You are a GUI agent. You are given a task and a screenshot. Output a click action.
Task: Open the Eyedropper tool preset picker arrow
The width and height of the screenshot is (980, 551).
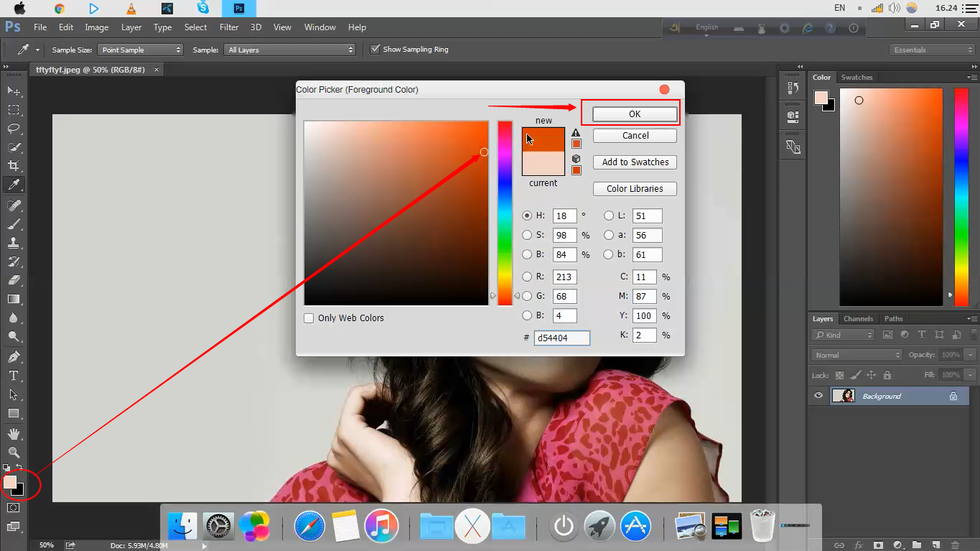coord(37,50)
